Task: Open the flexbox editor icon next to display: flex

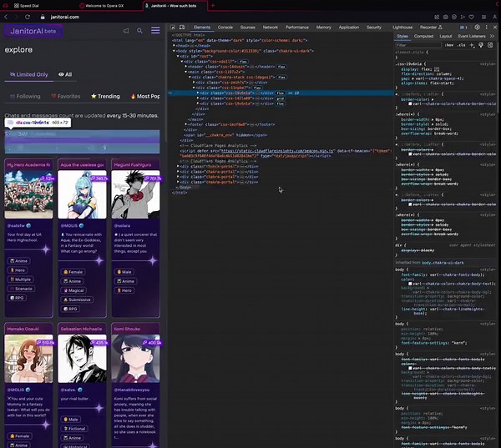Action: 437,69
